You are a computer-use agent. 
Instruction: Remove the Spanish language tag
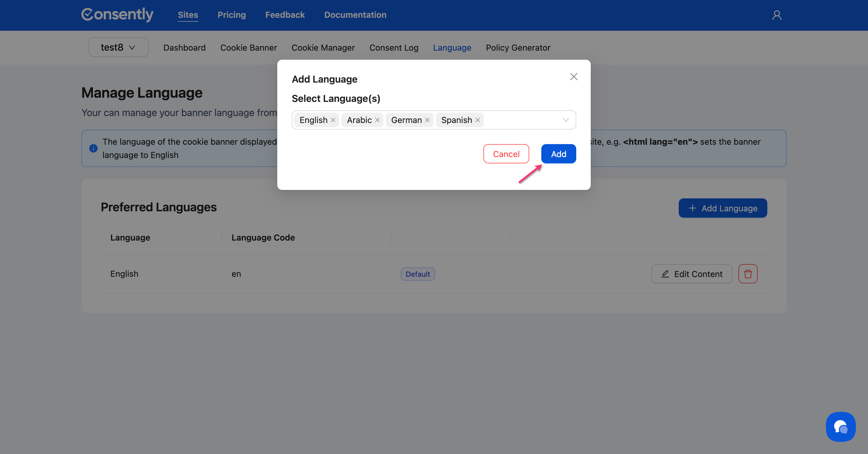tap(477, 120)
